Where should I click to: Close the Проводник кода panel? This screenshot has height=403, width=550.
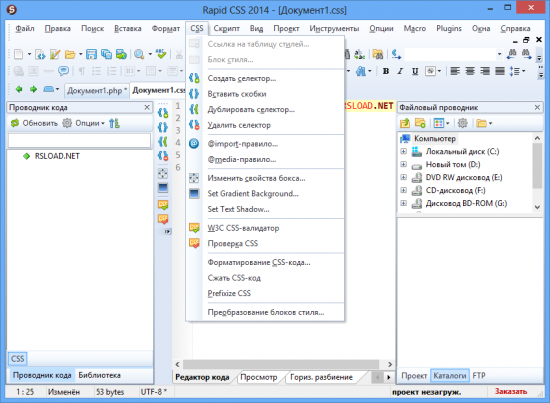pos(147,107)
